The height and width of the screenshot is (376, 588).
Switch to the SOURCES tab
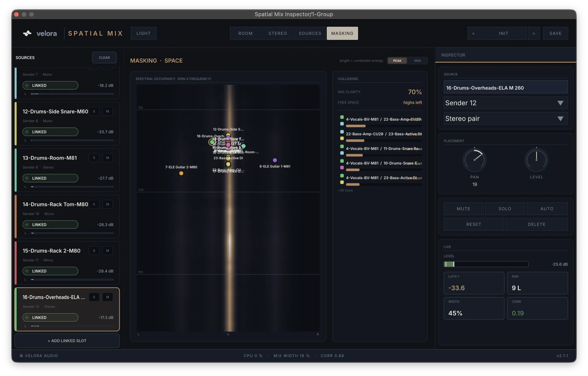[310, 33]
